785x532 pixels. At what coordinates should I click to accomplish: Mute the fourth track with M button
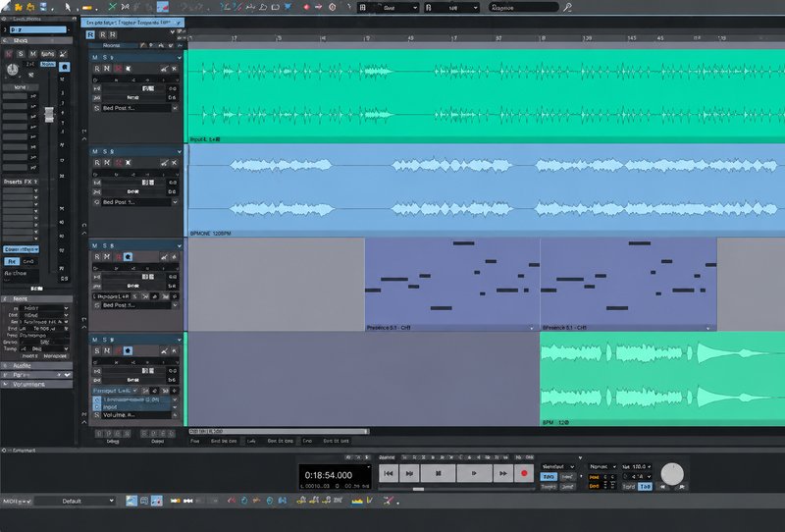pos(95,340)
